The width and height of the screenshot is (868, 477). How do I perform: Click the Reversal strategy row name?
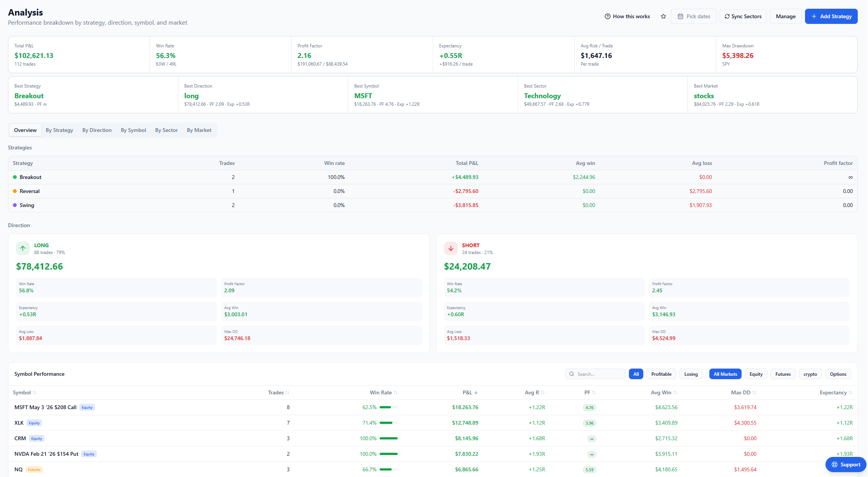click(x=30, y=191)
